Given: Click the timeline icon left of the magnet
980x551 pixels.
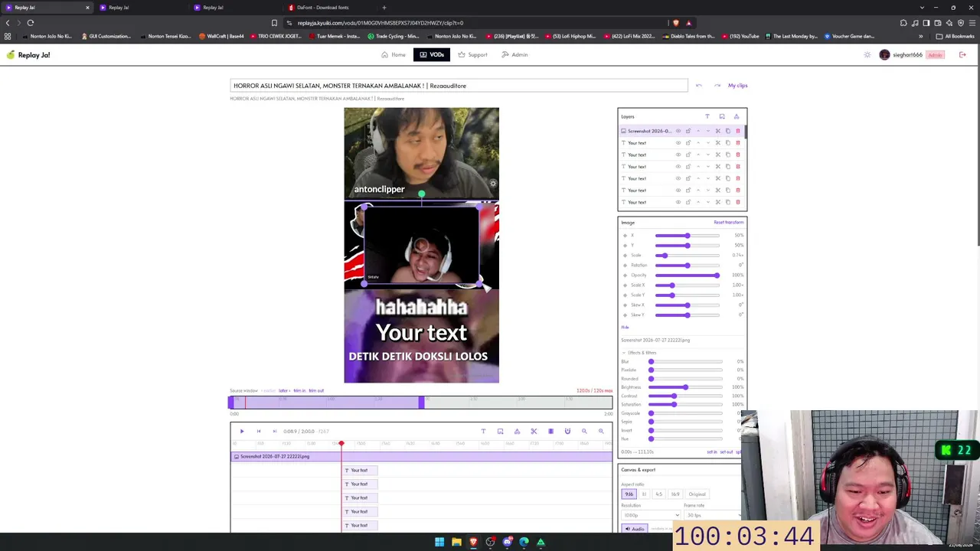Looking at the screenshot, I should (x=550, y=432).
